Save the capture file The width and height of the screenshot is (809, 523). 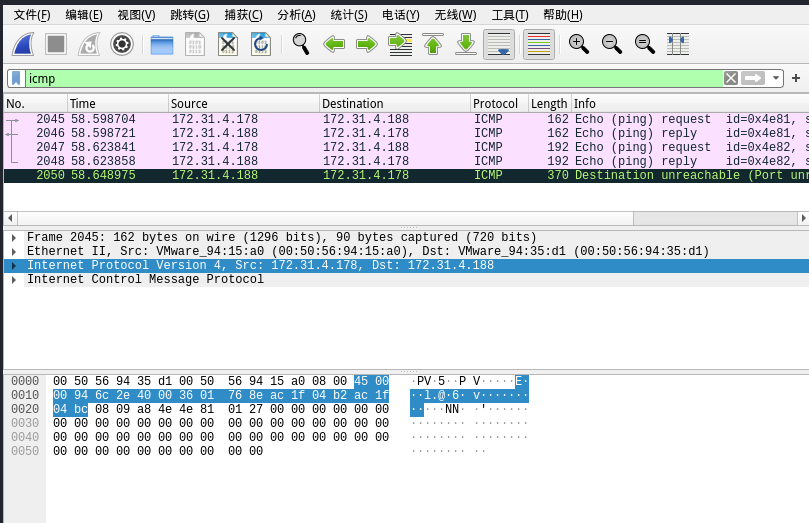point(195,44)
